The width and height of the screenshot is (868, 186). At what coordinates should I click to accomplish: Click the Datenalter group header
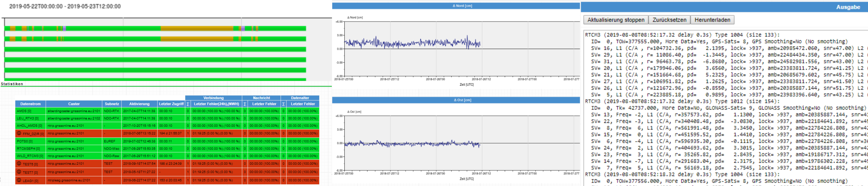coord(300,98)
